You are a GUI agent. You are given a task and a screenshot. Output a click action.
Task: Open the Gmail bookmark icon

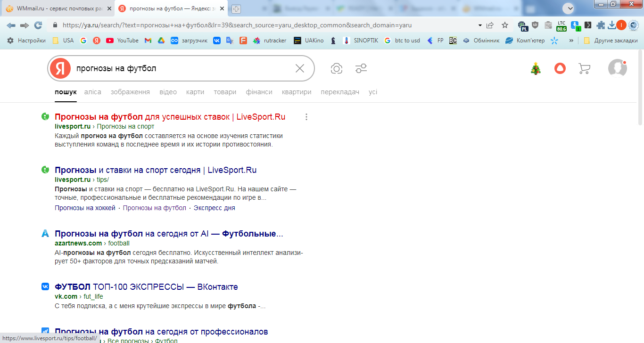click(148, 41)
